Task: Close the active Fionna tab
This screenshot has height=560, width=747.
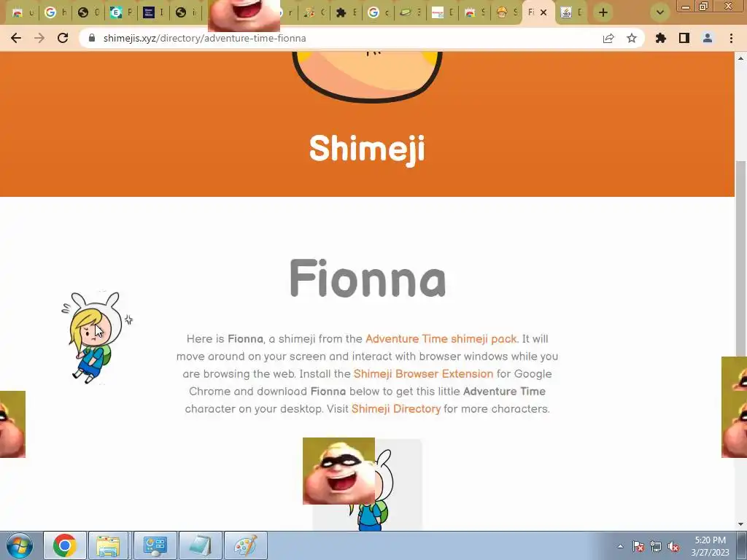Action: [x=543, y=12]
